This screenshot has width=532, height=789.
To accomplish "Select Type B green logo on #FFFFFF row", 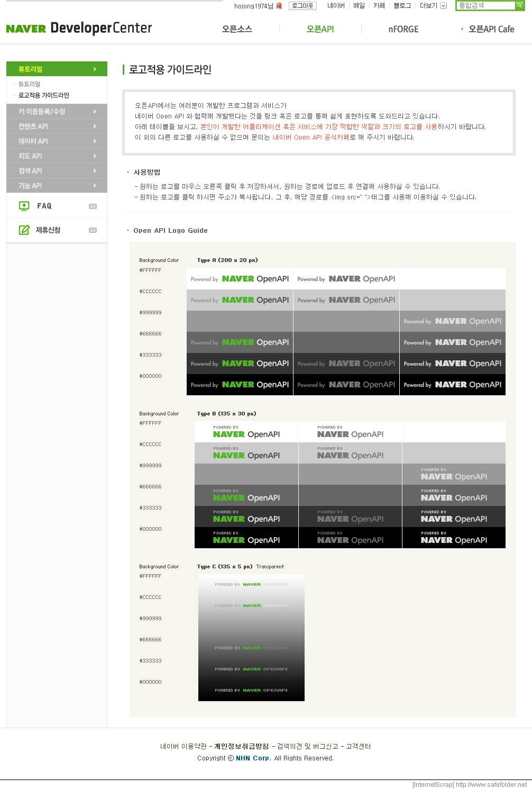I will [246, 432].
